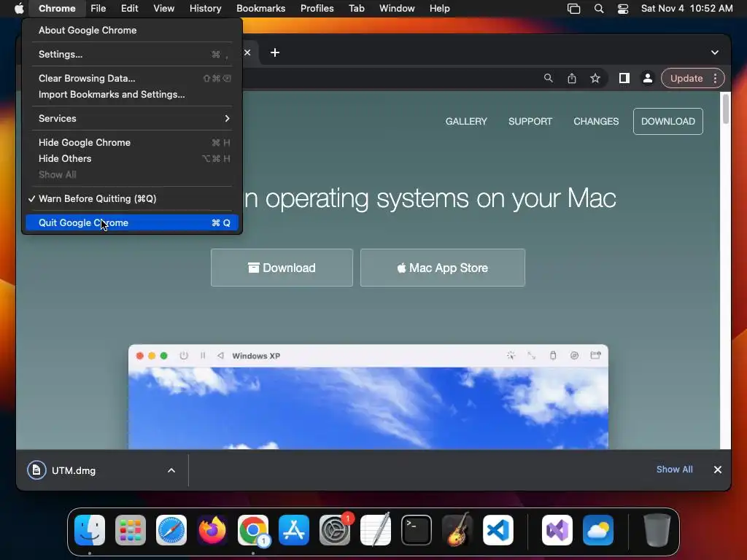Open the History menu
Viewport: 747px width, 560px height.
(x=205, y=9)
